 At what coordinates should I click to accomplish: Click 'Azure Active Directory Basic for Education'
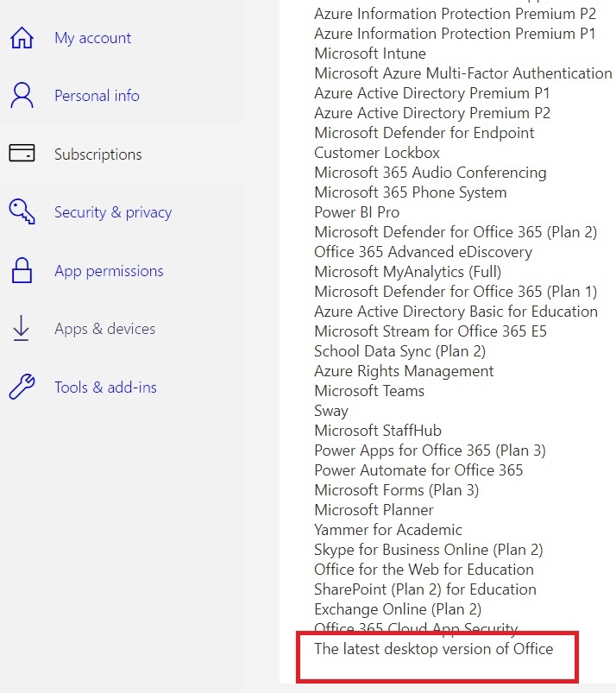tap(456, 312)
